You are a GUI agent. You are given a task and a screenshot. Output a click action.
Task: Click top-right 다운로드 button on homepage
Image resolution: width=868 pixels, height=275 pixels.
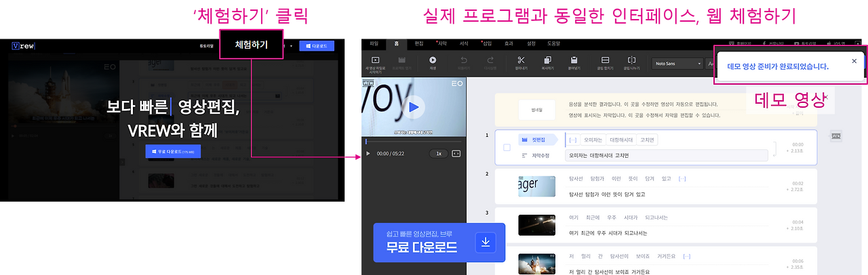tap(317, 46)
